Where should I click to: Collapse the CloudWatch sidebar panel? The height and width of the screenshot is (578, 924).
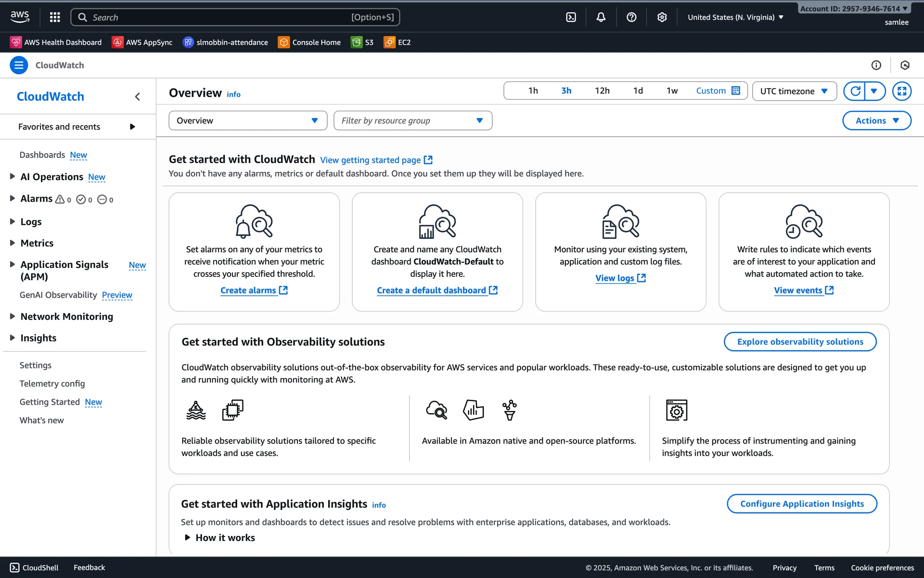pos(137,97)
